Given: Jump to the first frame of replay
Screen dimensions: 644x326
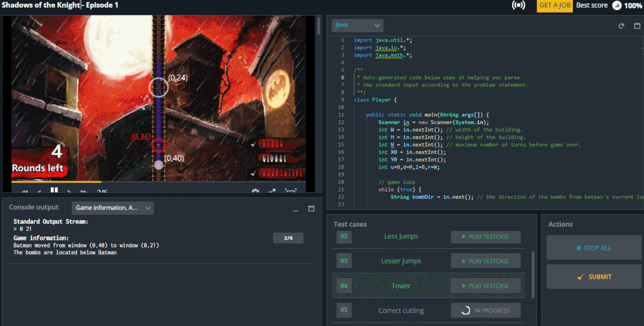Looking at the screenshot, I should pyautogui.click(x=24, y=191).
